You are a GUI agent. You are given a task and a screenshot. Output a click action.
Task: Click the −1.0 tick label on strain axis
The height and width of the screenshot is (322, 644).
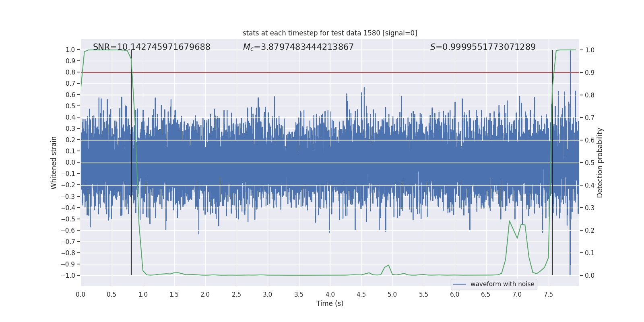pyautogui.click(x=68, y=275)
